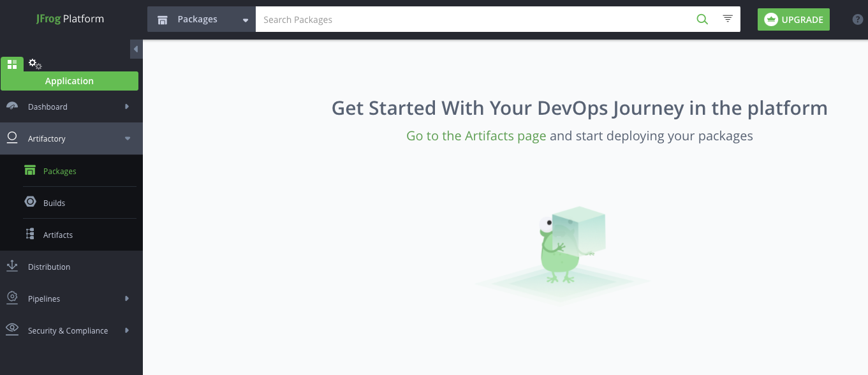The image size is (868, 375).
Task: Click the Builds hexagon icon
Action: (30, 202)
